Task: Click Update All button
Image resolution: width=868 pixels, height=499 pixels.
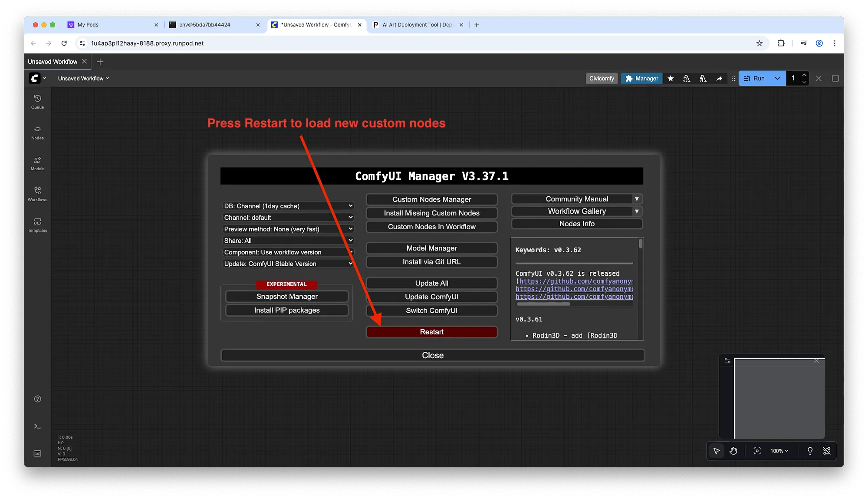Action: click(431, 283)
